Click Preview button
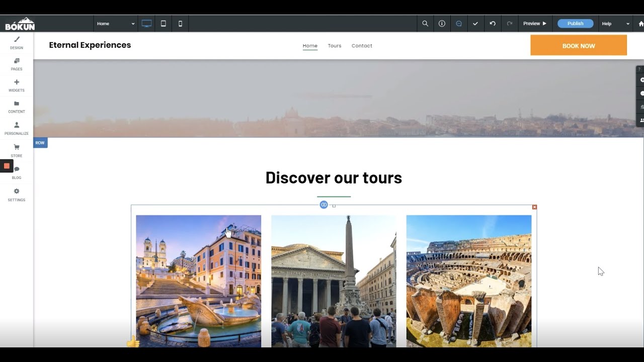 [534, 24]
